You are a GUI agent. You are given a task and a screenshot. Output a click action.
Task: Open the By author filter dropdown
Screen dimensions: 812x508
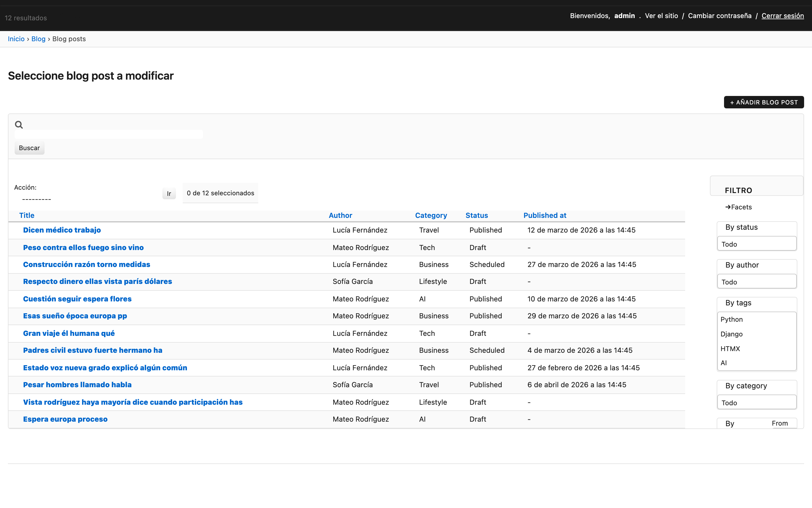[757, 282]
